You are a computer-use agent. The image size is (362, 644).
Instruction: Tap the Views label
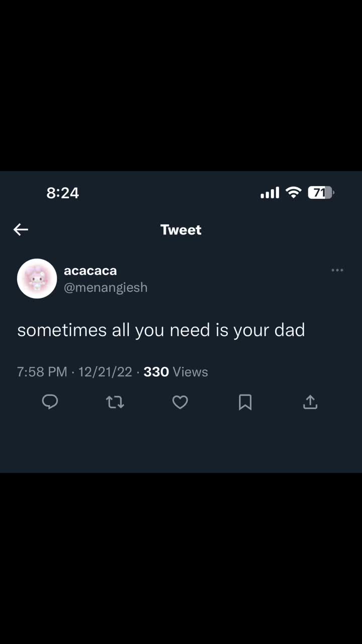(x=190, y=372)
